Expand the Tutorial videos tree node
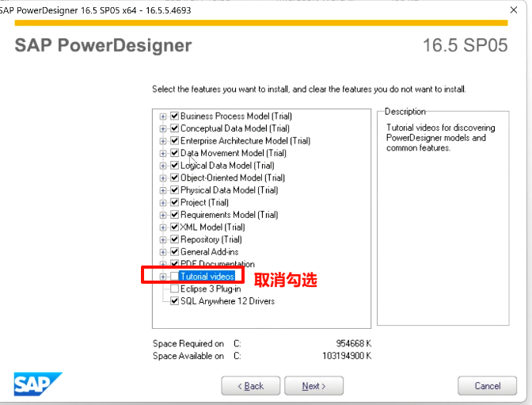The height and width of the screenshot is (405, 532). tap(163, 277)
